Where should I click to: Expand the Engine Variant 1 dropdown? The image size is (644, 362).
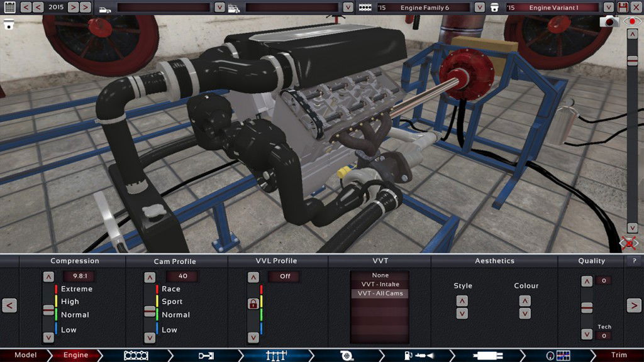(x=608, y=7)
